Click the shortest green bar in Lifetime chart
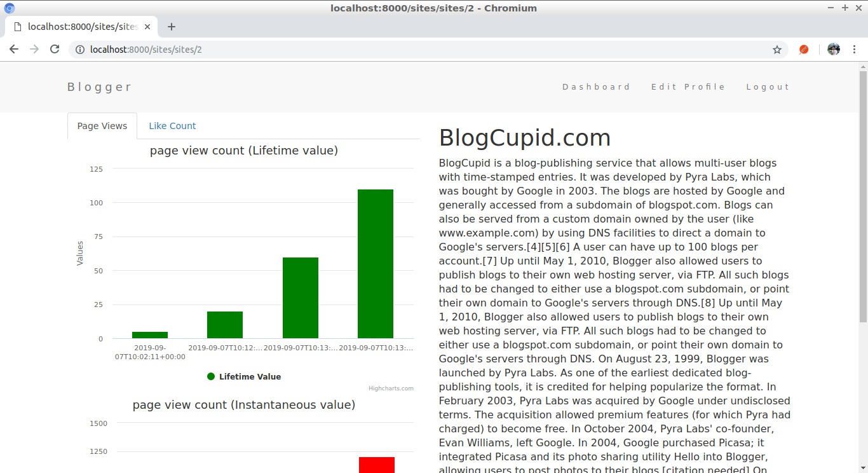Screen dimensions: 868x473 coord(150,335)
